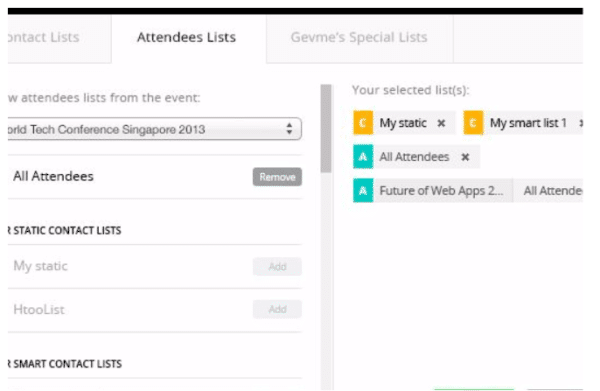Click the STATIC CONTACT LISTS heading

pos(64,230)
